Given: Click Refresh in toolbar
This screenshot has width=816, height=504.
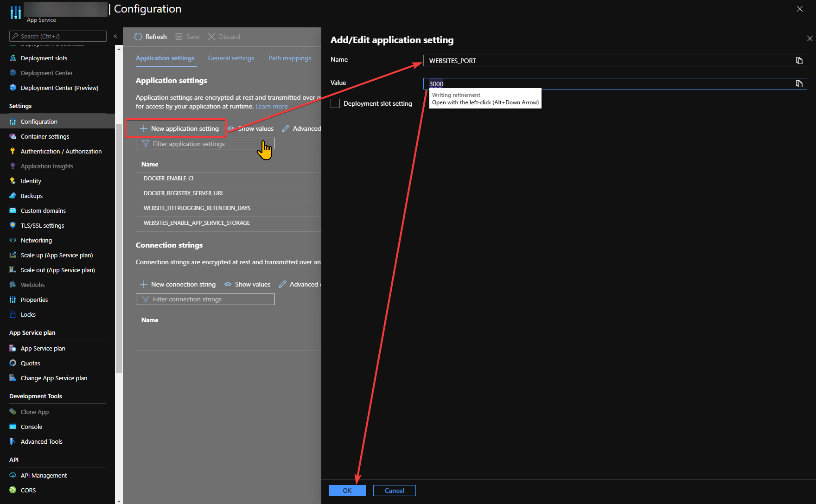Looking at the screenshot, I should (151, 37).
